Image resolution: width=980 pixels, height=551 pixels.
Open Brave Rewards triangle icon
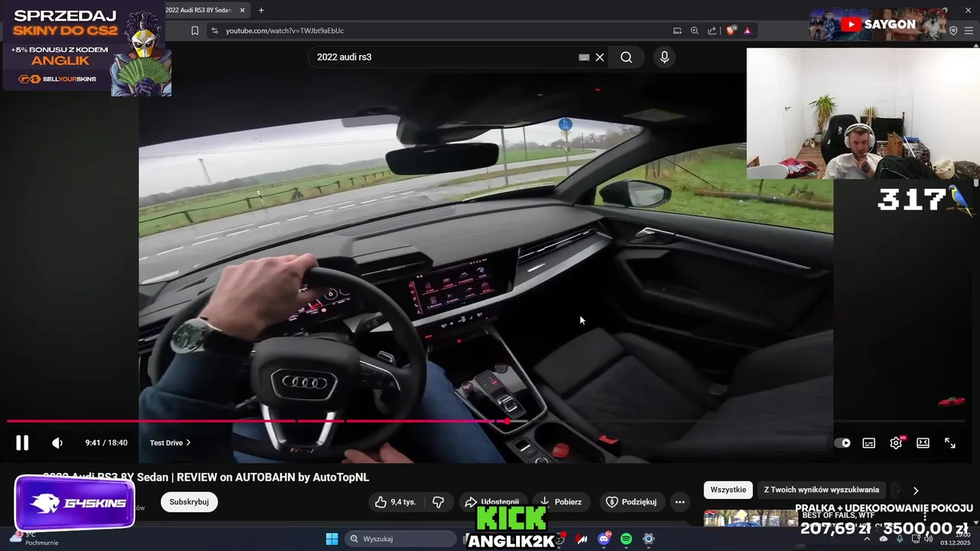point(747,31)
